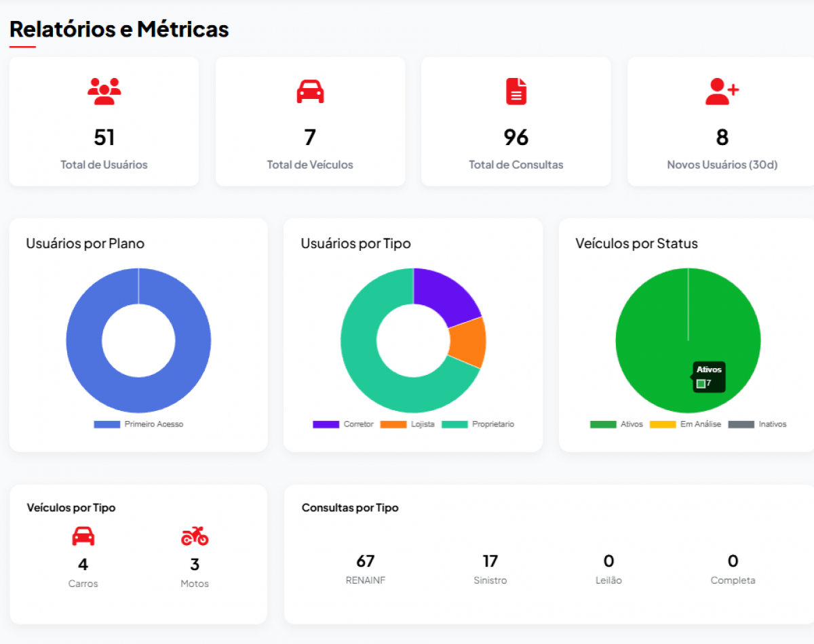Screen dimensions: 814x644
Task: Click the Sinistro consultas count
Action: (490, 561)
